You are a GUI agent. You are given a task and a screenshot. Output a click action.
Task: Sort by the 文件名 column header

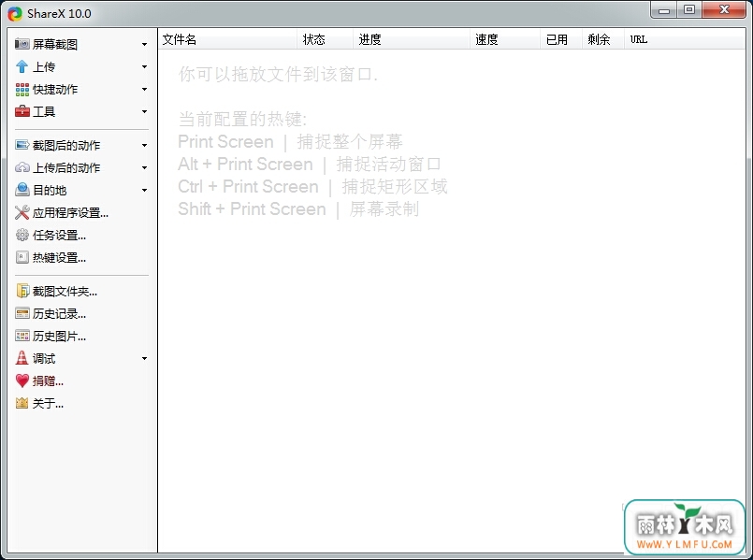coord(228,39)
